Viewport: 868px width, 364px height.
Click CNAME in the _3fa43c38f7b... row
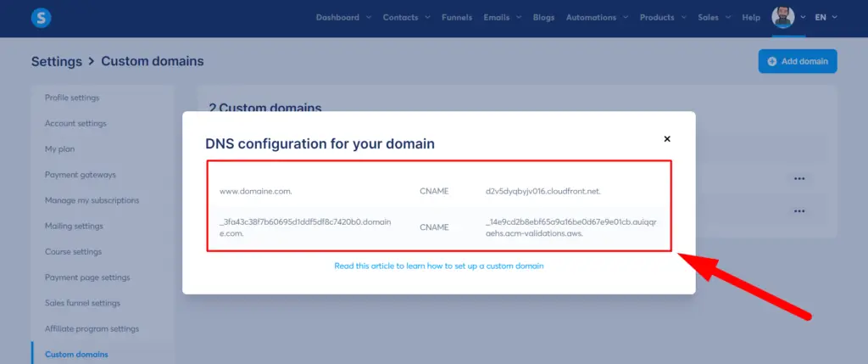point(434,227)
